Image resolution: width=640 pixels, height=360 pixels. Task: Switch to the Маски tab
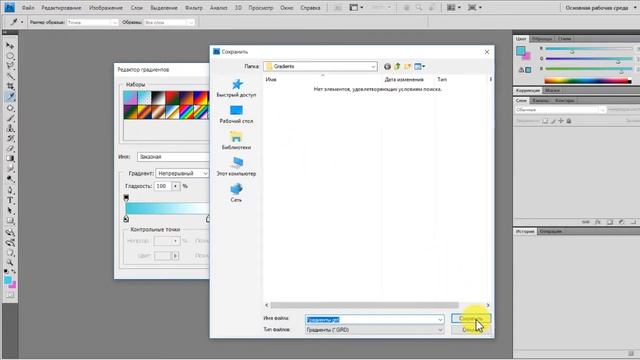tap(552, 90)
